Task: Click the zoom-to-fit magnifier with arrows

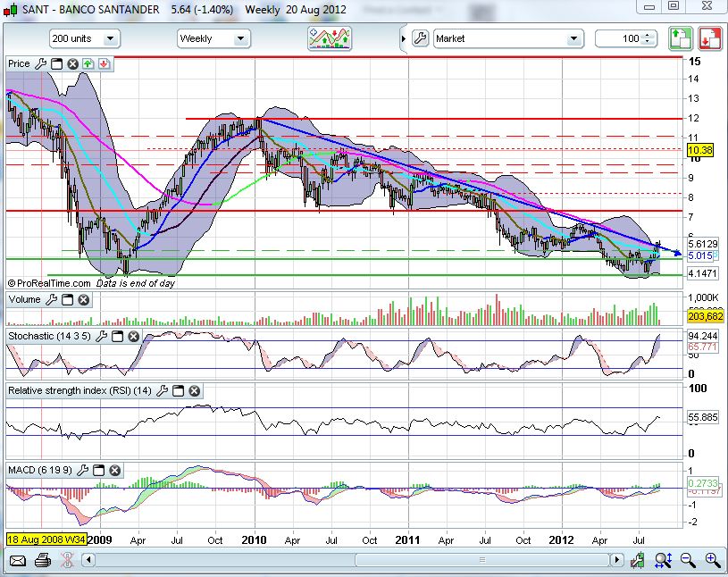Action: pyautogui.click(x=663, y=560)
